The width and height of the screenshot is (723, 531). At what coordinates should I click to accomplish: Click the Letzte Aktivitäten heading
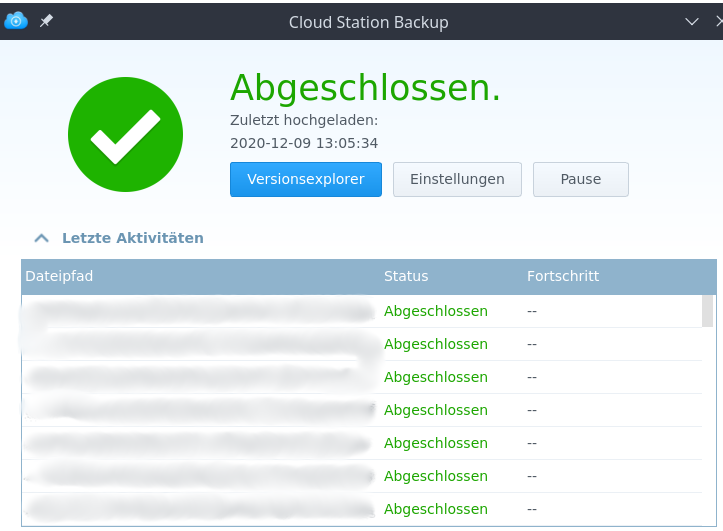pos(133,238)
